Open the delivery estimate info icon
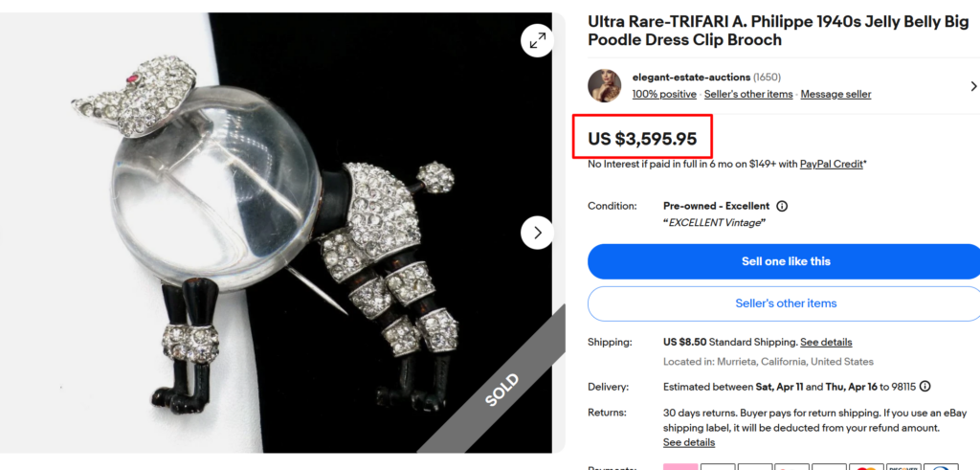 coord(925,387)
